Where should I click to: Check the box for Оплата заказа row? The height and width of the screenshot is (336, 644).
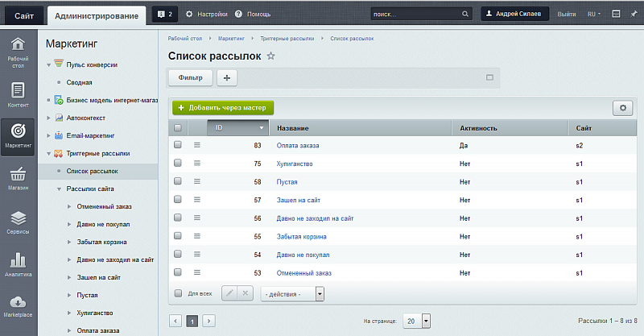coord(178,145)
